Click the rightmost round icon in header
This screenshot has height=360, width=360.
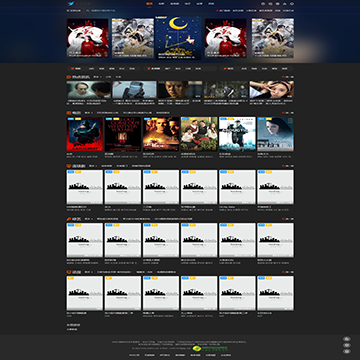[x=292, y=4]
